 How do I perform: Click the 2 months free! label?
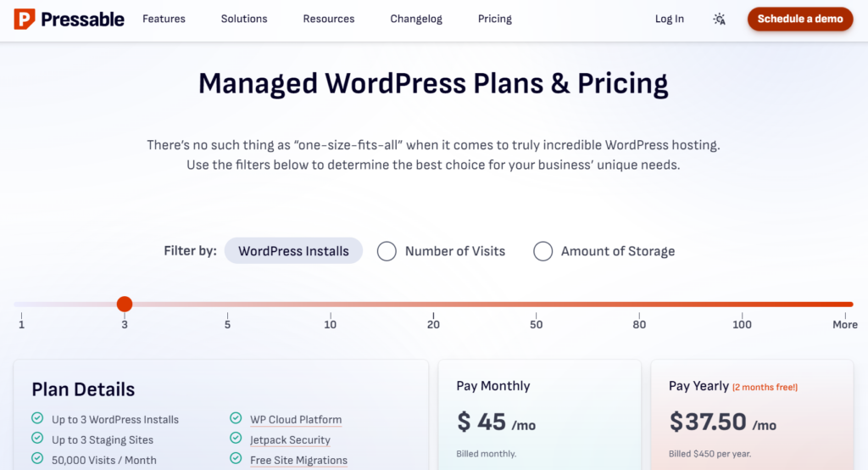pyautogui.click(x=765, y=388)
